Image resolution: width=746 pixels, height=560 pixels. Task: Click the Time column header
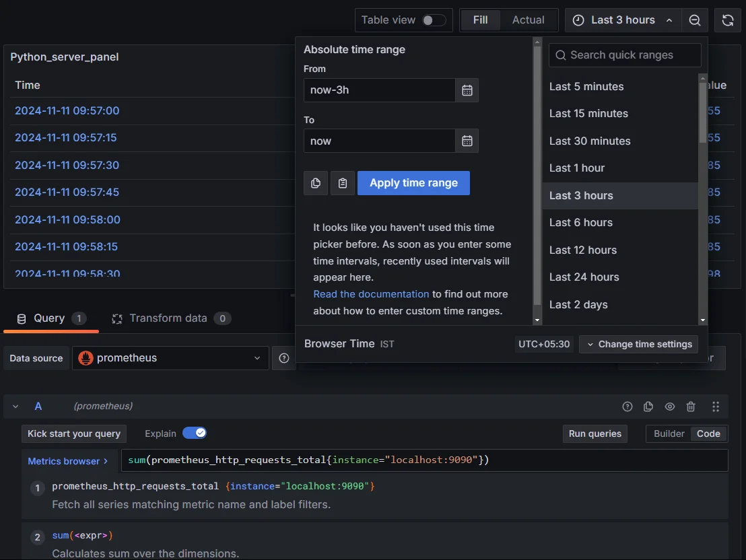(x=27, y=85)
